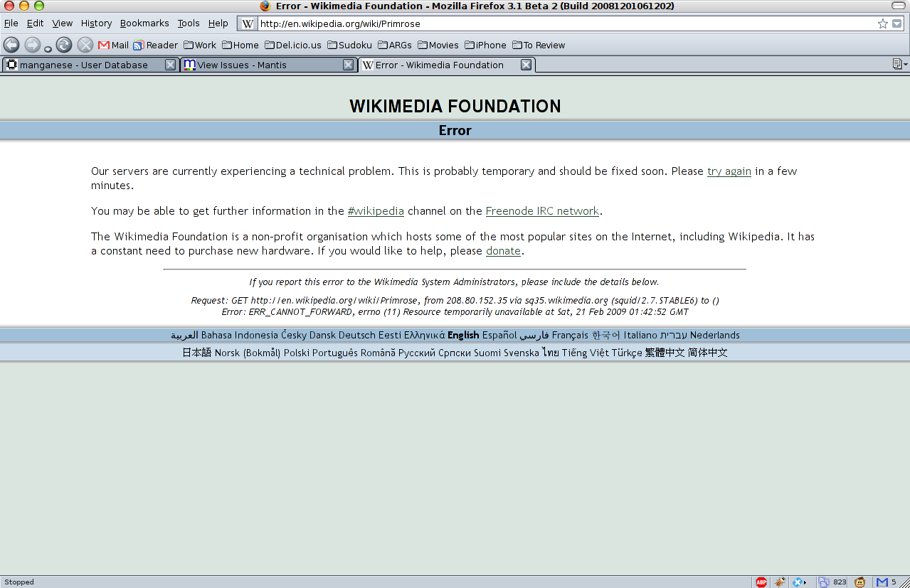Click the Stop loading icon
910x588 pixels.
[85, 45]
